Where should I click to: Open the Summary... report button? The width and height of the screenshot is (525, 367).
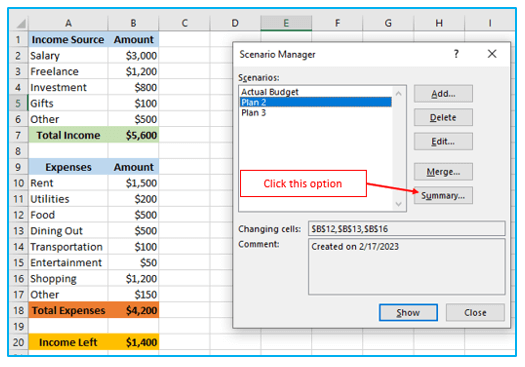443,195
